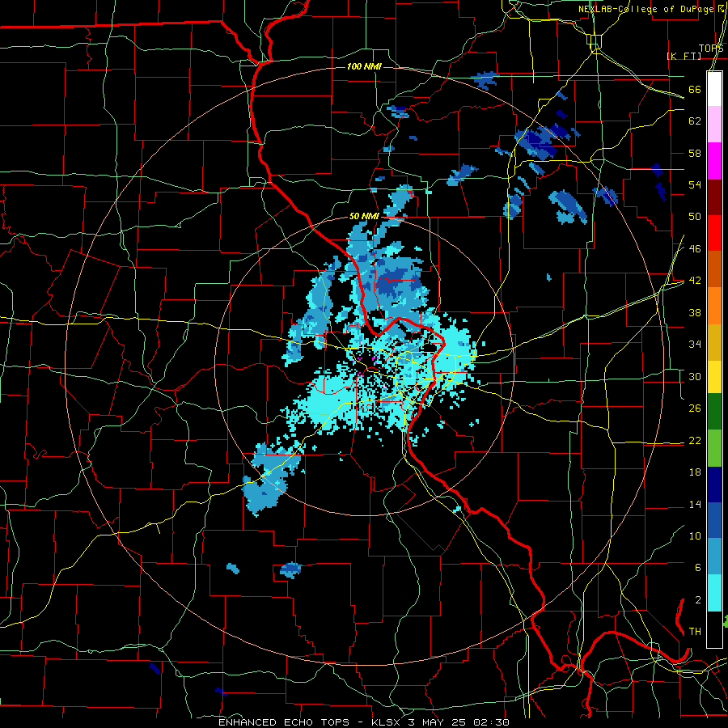
Task: Select the "42" legend value
Action: point(695,281)
